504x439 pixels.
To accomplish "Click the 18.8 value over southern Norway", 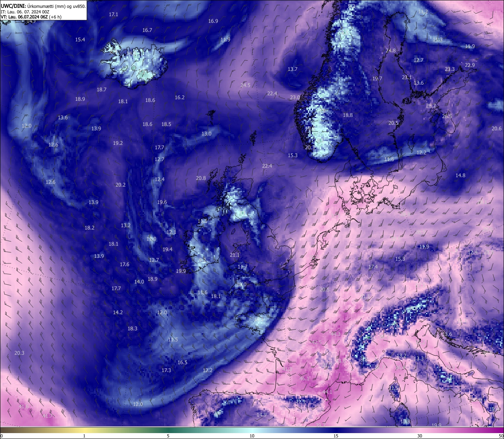I will [x=348, y=115].
